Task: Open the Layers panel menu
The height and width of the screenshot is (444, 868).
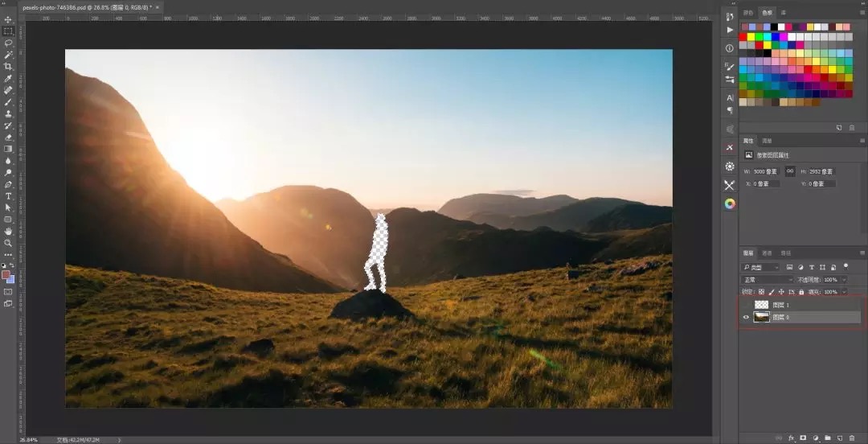Action: tap(862, 253)
